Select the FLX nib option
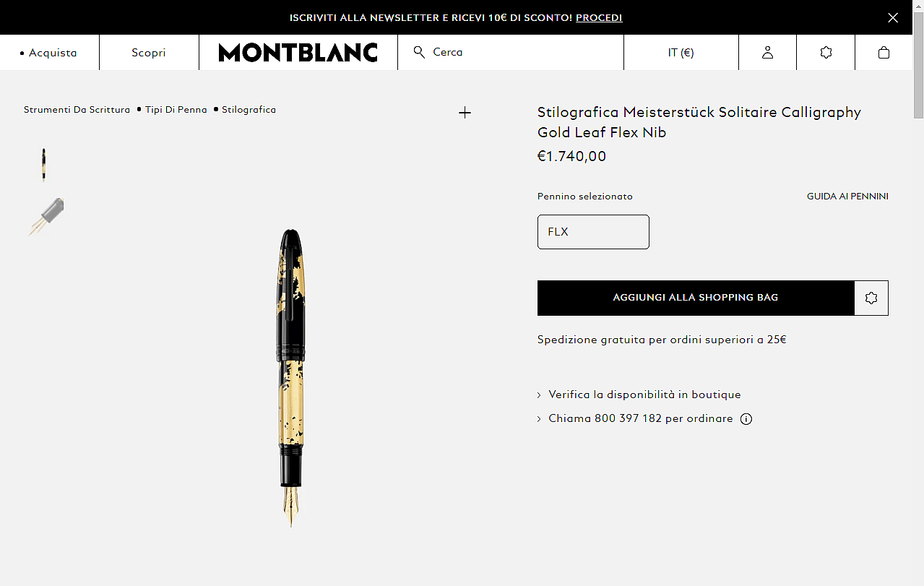Image resolution: width=924 pixels, height=586 pixels. [x=593, y=232]
